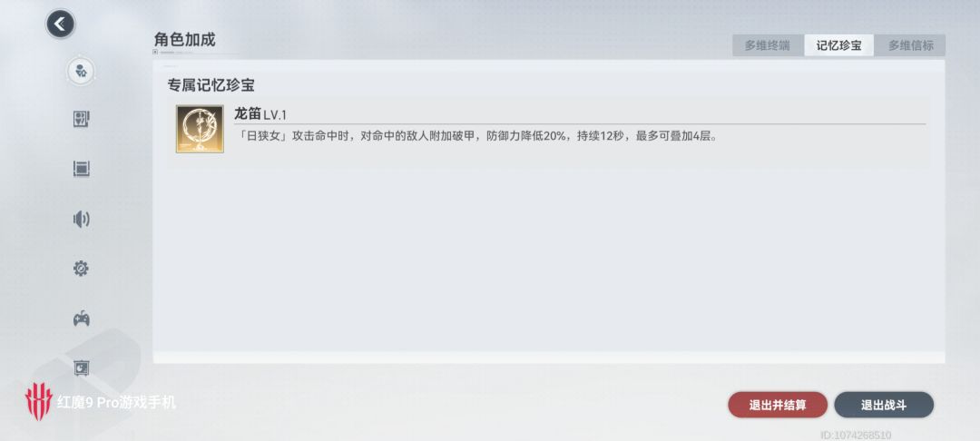980x441 pixels.
Task: Click the 退出并结算 button
Action: (778, 405)
